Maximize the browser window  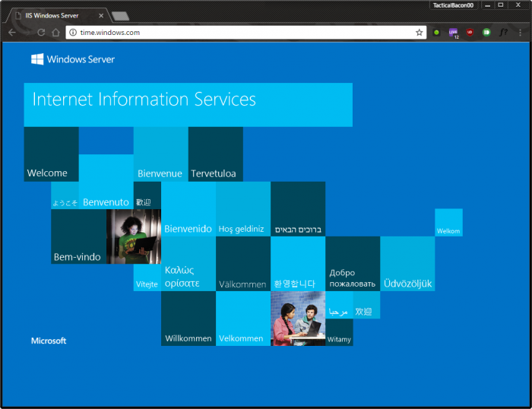point(501,5)
